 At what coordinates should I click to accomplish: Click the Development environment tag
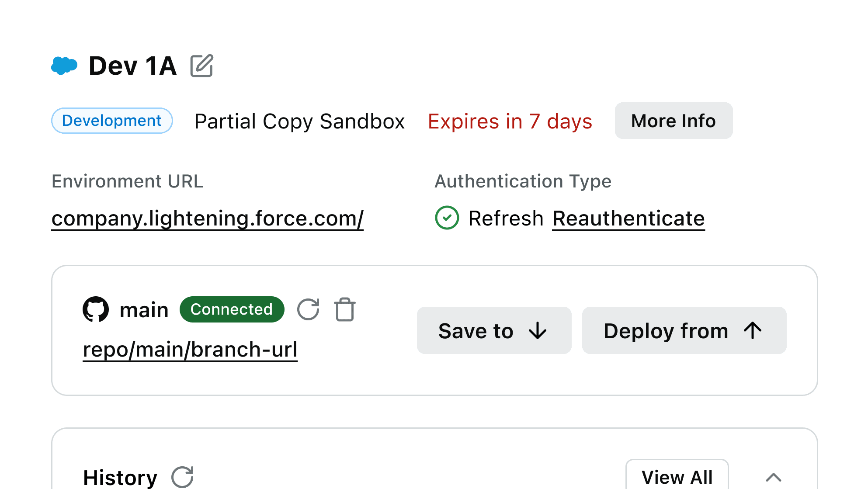112,121
